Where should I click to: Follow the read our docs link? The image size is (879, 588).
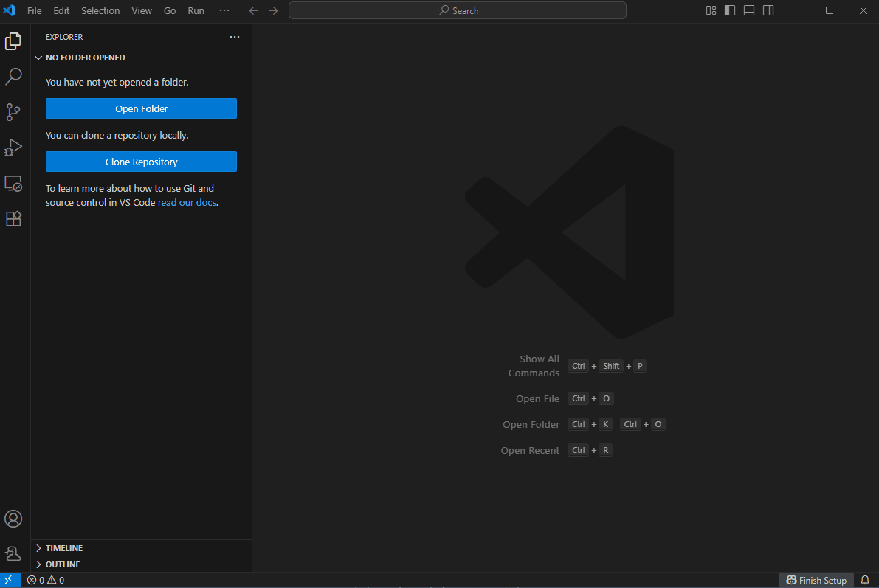click(187, 203)
